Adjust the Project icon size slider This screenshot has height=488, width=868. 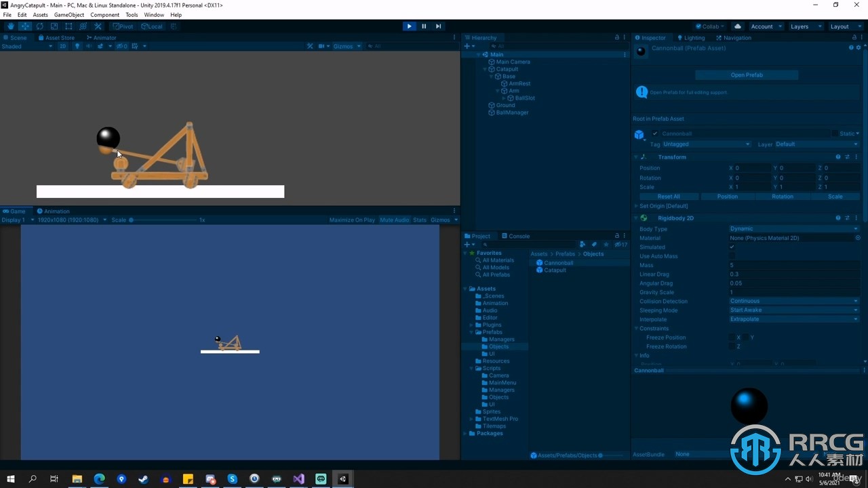tap(601, 455)
